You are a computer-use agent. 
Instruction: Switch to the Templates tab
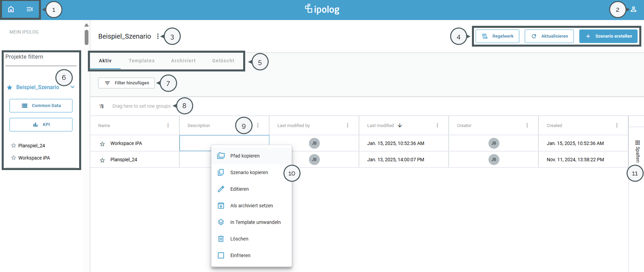142,61
